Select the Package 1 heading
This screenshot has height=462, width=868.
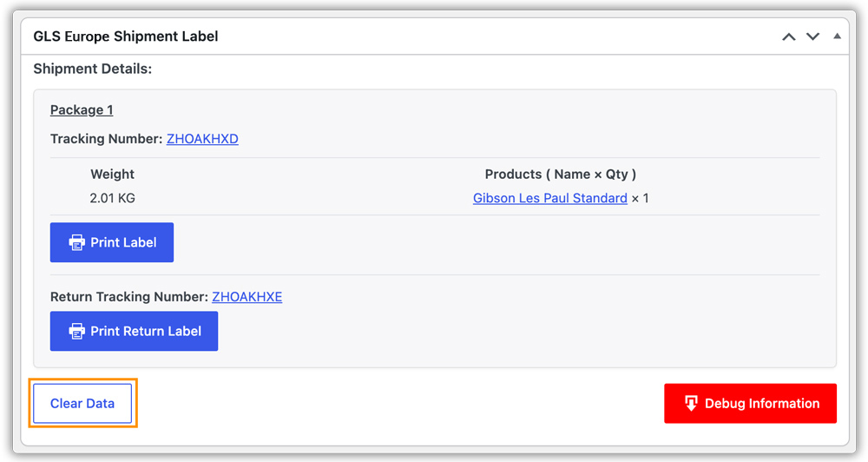pyautogui.click(x=82, y=110)
